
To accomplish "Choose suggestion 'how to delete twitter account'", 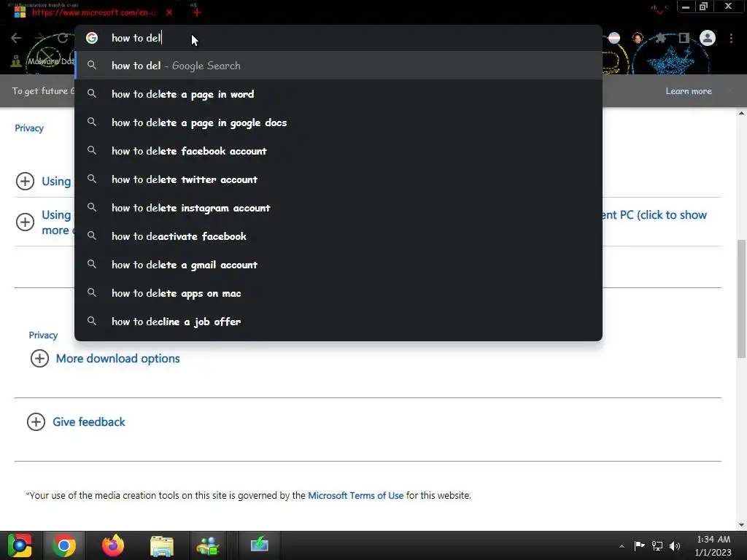I will pos(338,179).
